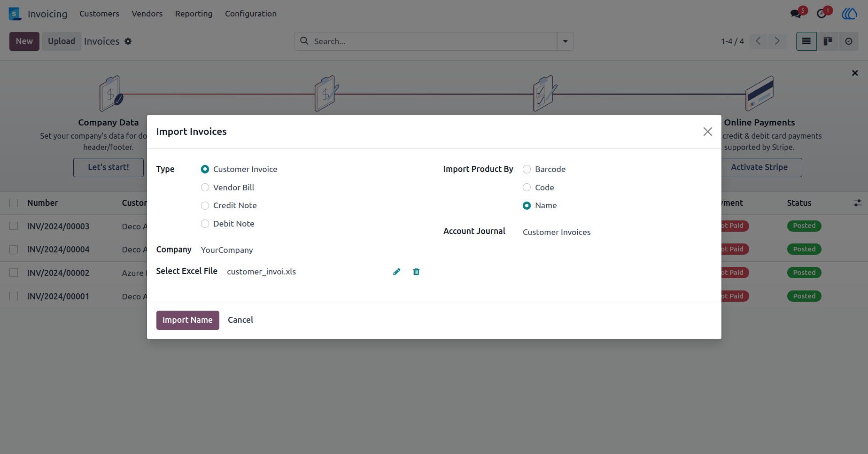
Task: Go to previous page arrow
Action: coord(758,41)
